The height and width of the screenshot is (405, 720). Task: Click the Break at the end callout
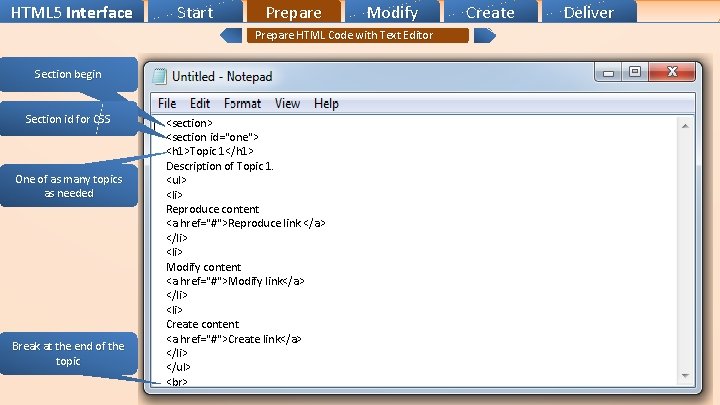click(68, 354)
